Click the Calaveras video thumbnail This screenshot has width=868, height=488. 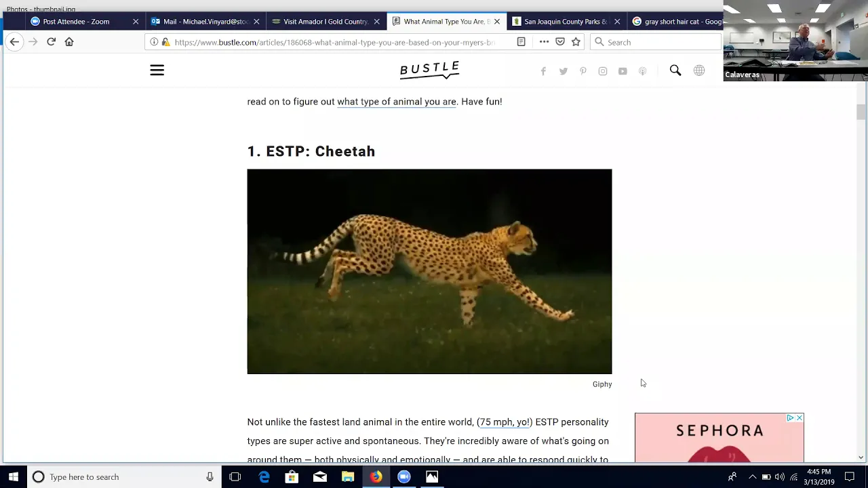point(795,42)
